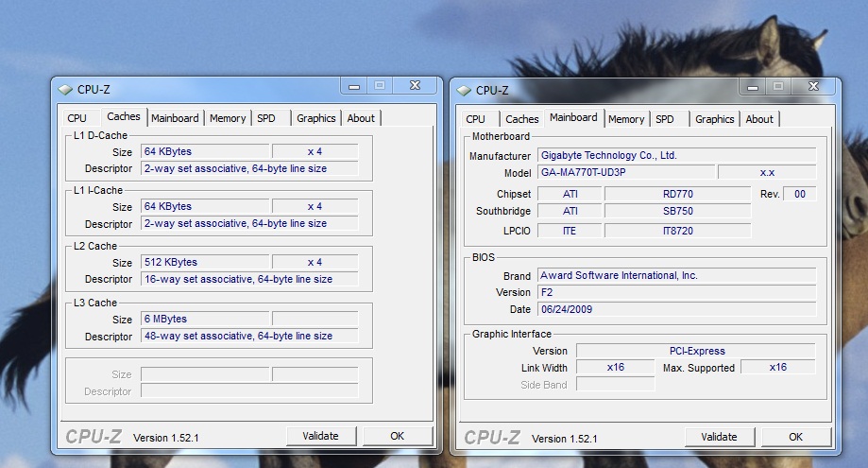
Task: Click the L3 Cache size field showing 6 MBytes
Action: click(x=205, y=320)
